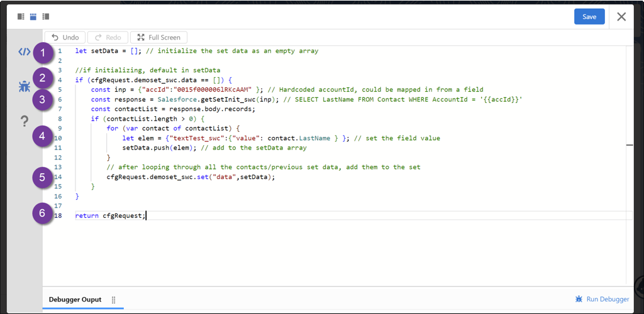Click the 'SELECT LastName FROM Contact' comment
Image resolution: width=644 pixels, height=314 pixels.
401,100
